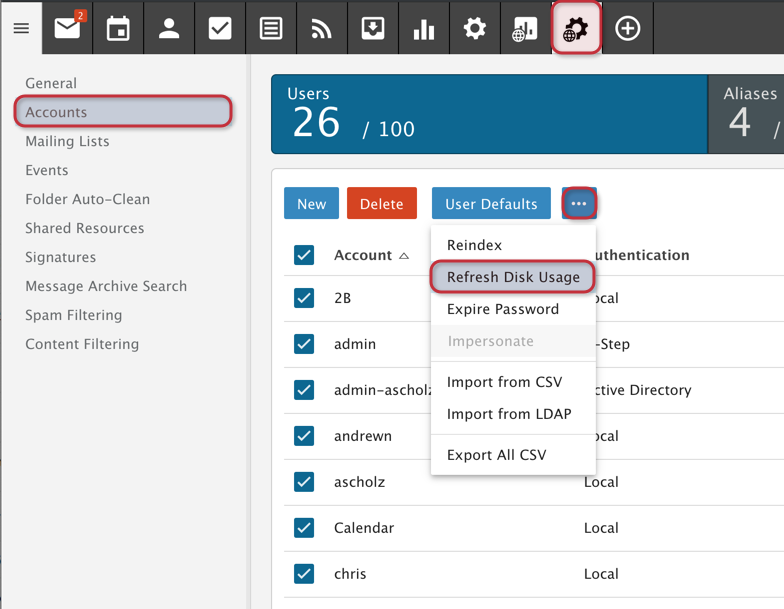This screenshot has height=609, width=784.
Task: Open the Tasks checkmark icon
Action: [220, 28]
